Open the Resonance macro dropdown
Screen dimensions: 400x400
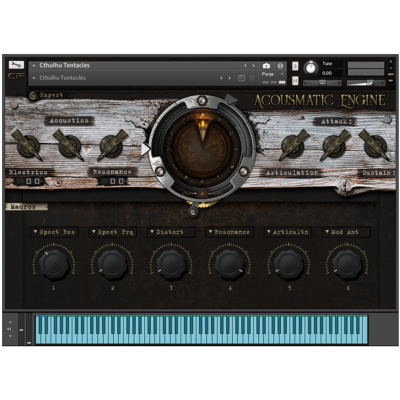point(229,232)
